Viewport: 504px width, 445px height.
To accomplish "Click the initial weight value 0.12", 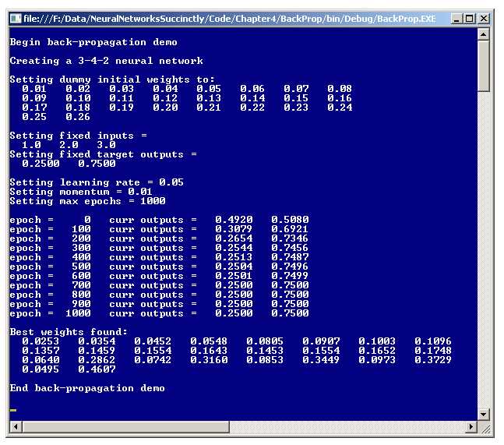I will click(165, 98).
